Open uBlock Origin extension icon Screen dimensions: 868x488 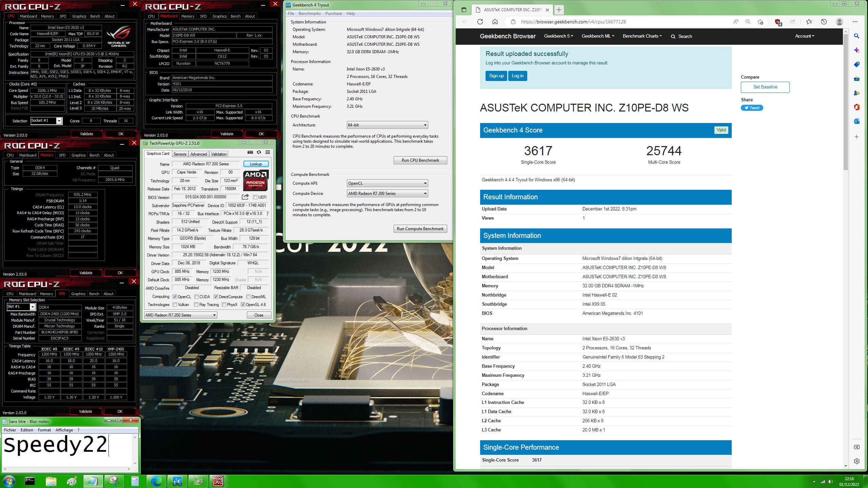coord(778,22)
